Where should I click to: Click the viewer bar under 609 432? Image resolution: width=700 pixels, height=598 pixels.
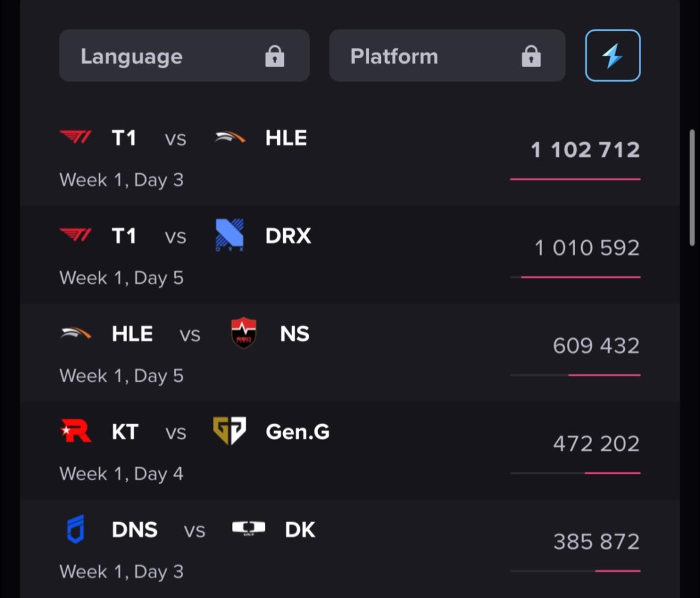[x=575, y=375]
